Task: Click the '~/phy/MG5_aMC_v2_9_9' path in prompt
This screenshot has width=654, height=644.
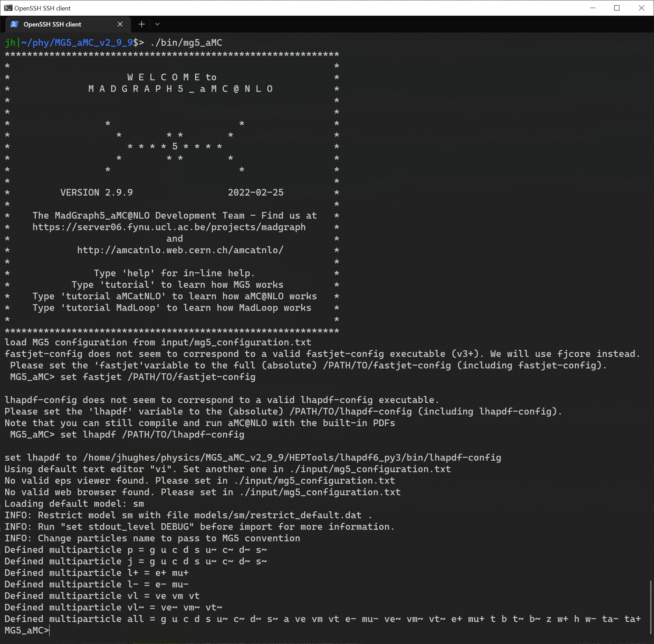Action: (77, 43)
